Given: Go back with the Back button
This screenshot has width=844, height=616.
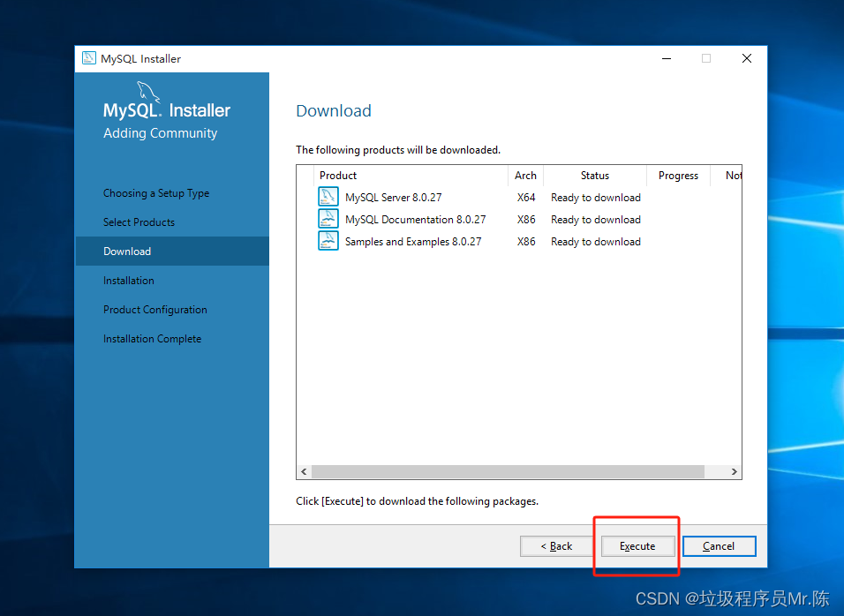Looking at the screenshot, I should coord(556,546).
